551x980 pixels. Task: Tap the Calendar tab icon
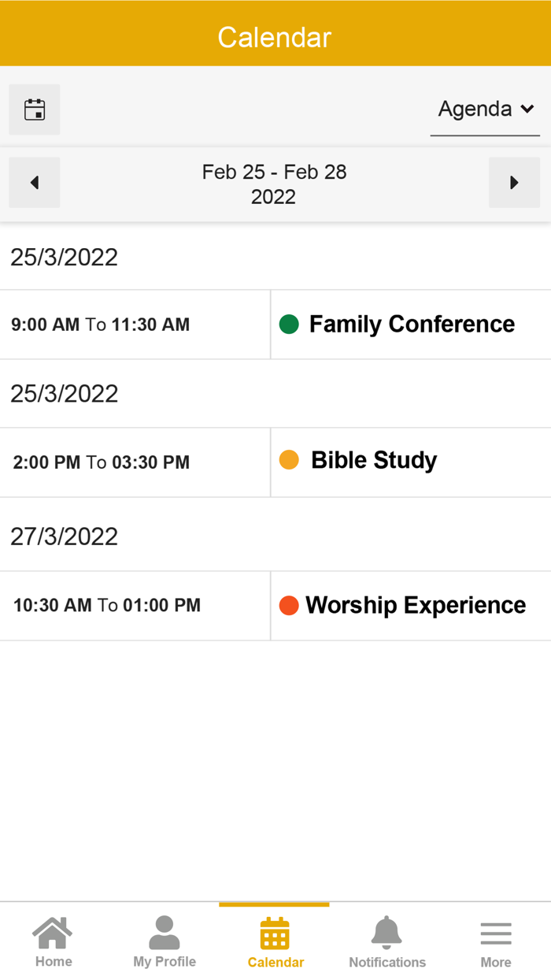click(x=275, y=934)
